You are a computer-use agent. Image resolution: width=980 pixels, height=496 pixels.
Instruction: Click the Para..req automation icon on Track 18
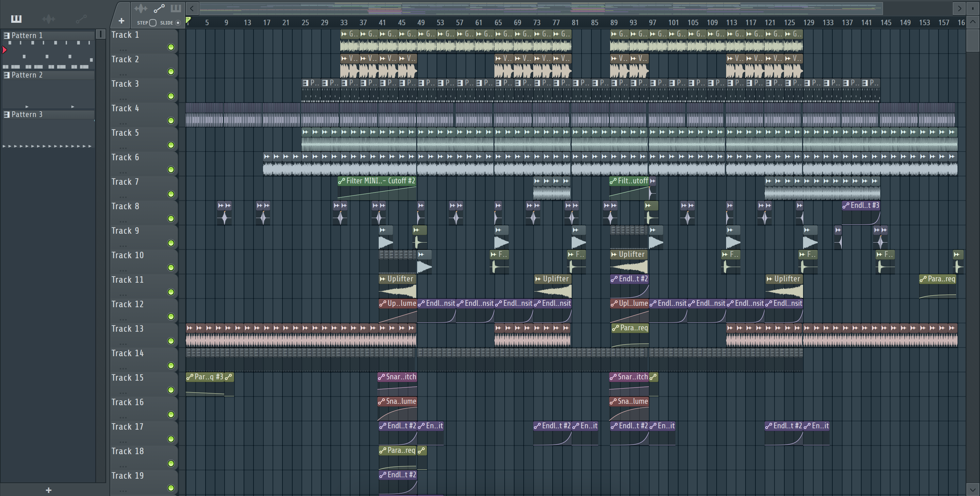coord(382,450)
